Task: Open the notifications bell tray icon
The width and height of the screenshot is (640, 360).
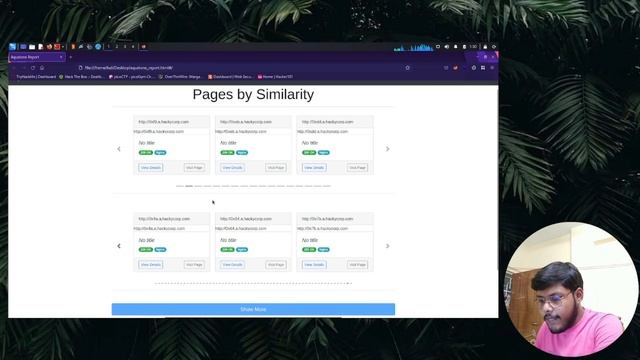Action: coord(456,47)
